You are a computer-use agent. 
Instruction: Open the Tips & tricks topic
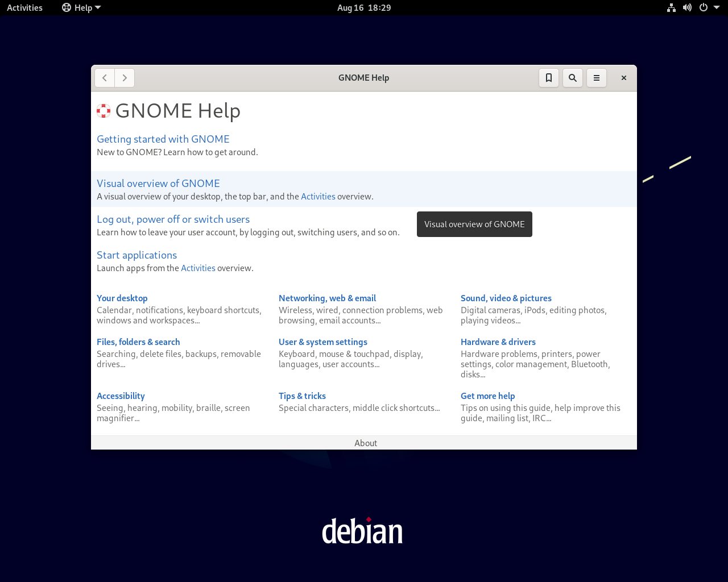302,396
